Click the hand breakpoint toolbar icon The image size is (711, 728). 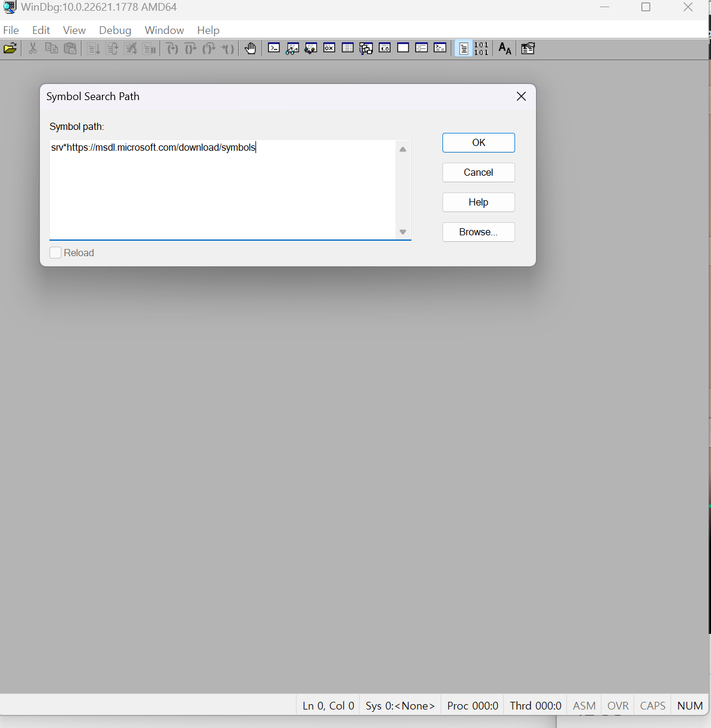point(251,49)
